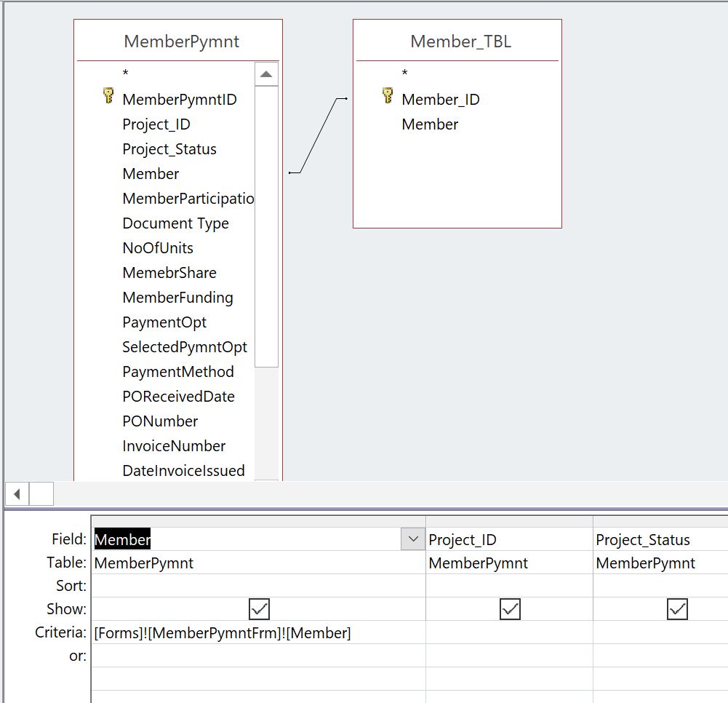Image resolution: width=728 pixels, height=703 pixels.
Task: Click the MemberPymntID primary key icon
Action: pos(108,96)
